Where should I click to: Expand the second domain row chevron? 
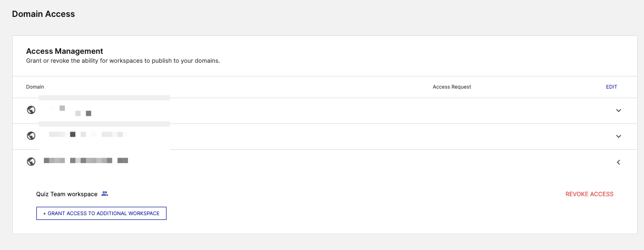click(619, 137)
